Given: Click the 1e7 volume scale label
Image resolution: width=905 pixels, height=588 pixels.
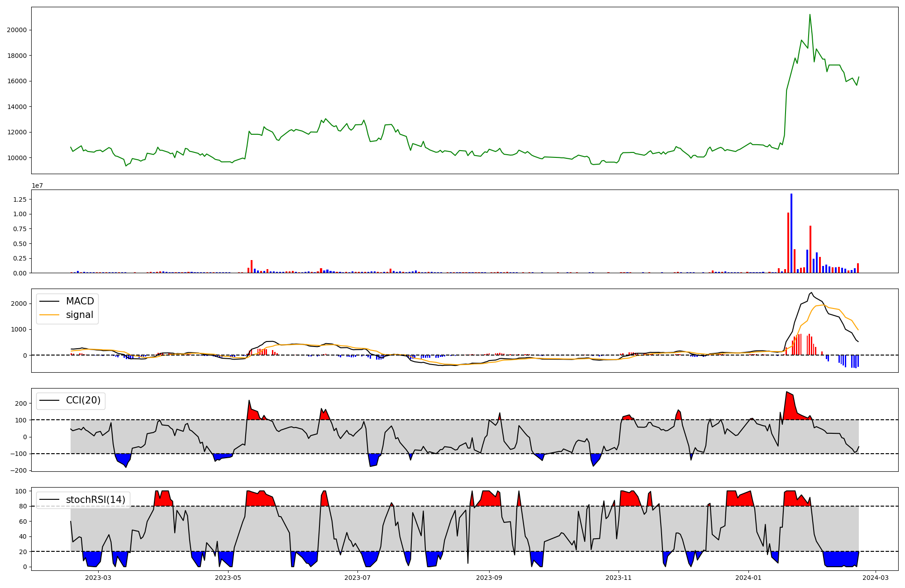Looking at the screenshot, I should click(37, 185).
